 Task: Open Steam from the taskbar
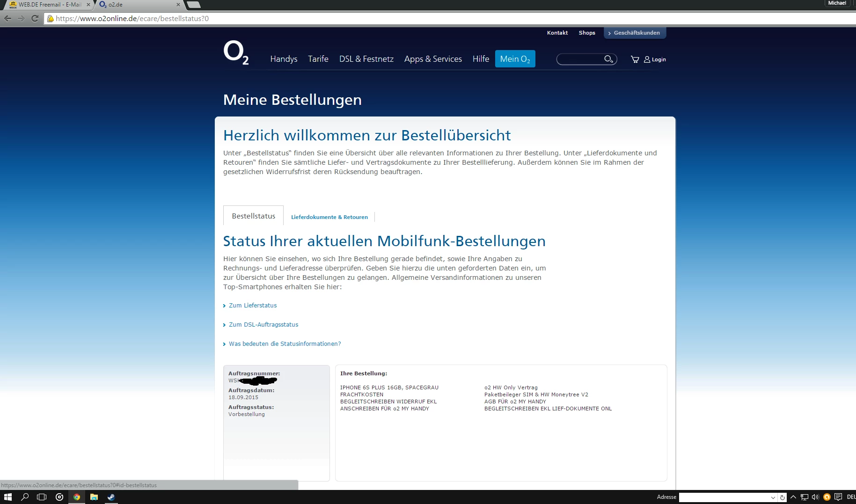pyautogui.click(x=111, y=497)
